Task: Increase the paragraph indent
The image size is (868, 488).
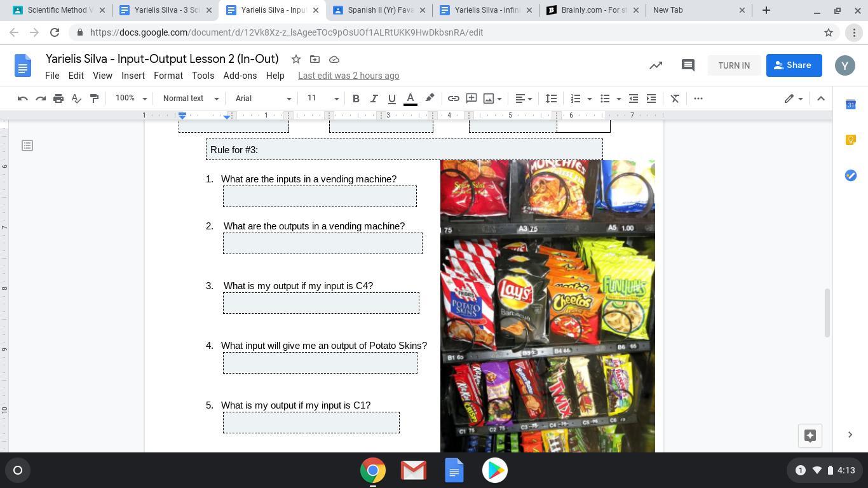Action: [651, 98]
